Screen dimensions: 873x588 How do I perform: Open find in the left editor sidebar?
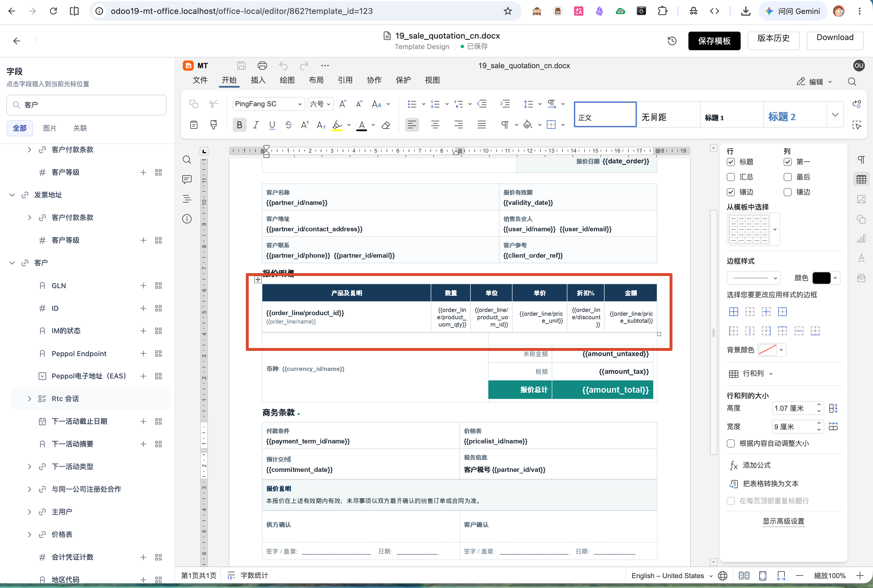click(187, 160)
